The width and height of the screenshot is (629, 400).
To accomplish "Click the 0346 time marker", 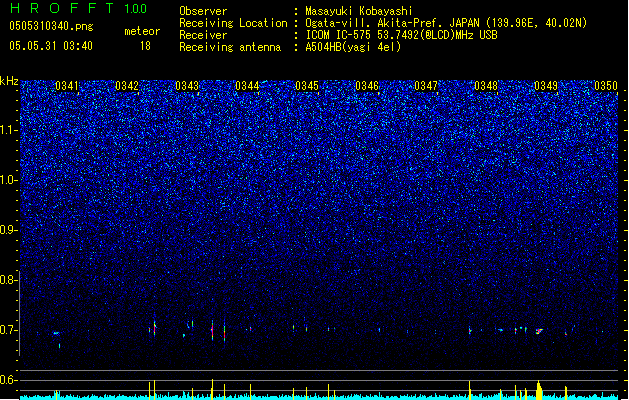I will tap(367, 86).
